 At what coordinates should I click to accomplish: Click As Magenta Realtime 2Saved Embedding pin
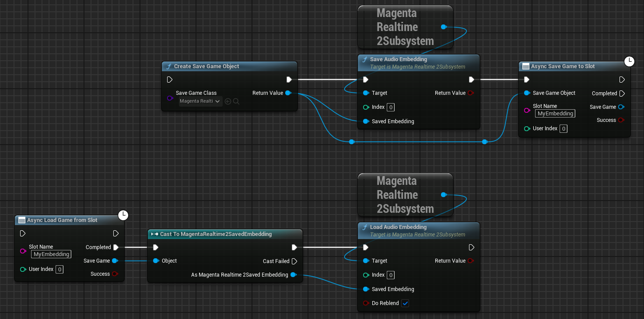click(293, 275)
